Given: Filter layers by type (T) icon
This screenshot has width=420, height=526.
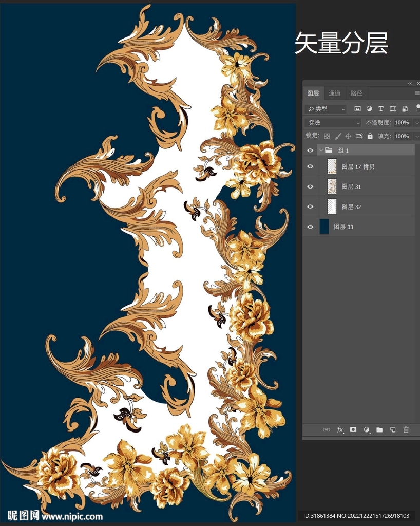Looking at the screenshot, I should click(381, 109).
